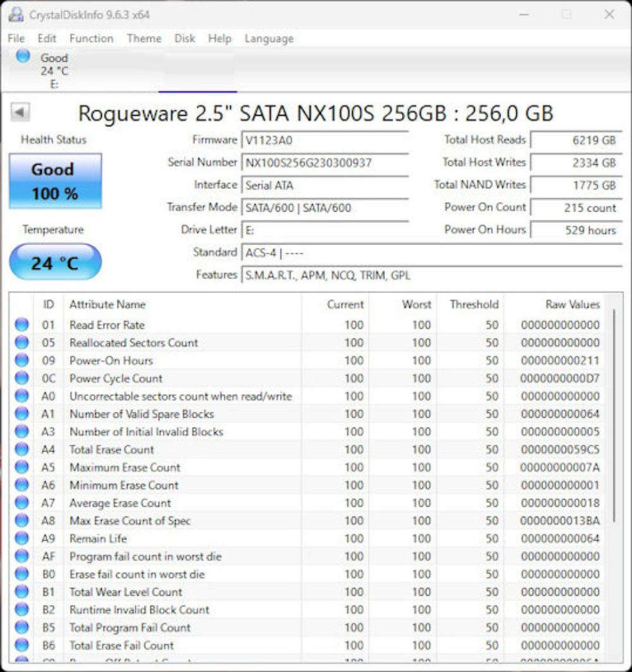Click the blue indicator for Total Erase Count
Image resolution: width=632 pixels, height=672 pixels.
21,450
